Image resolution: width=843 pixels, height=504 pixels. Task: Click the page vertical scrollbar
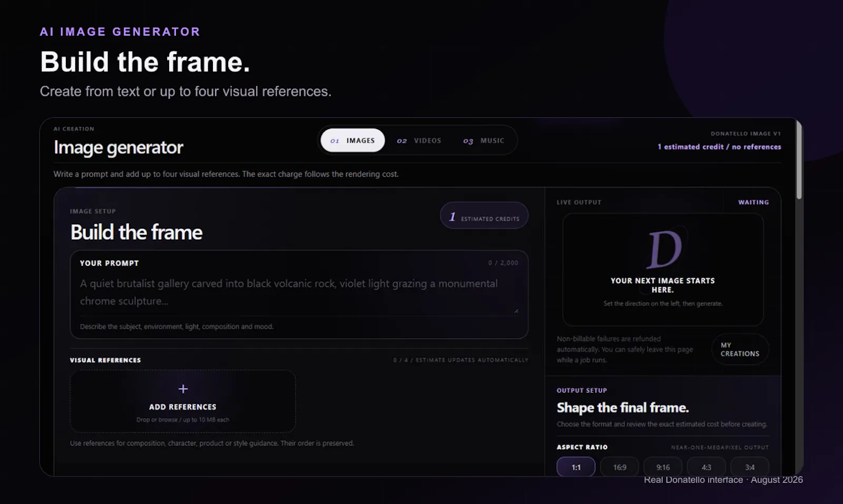[x=799, y=161]
